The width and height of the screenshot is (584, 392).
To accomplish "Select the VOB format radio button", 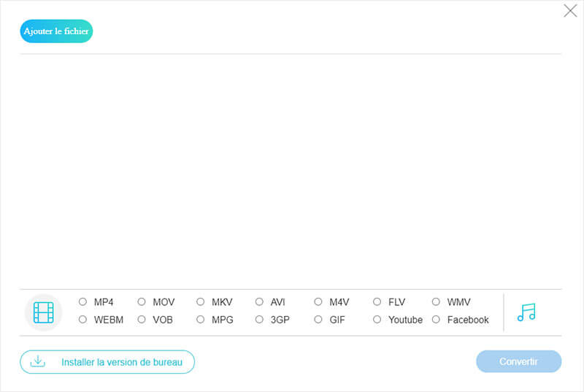I will pos(142,320).
